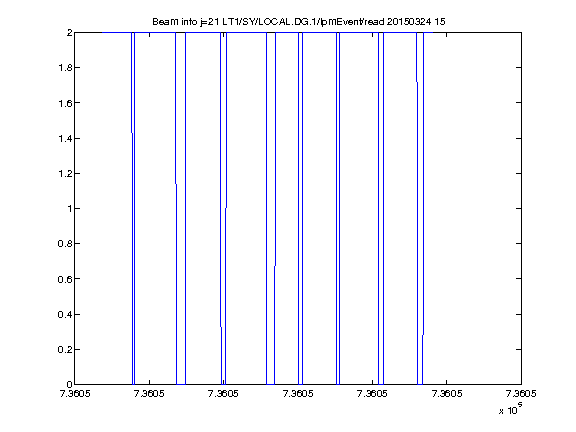The width and height of the screenshot is (576, 432).
Task: Select the step notch at 1.4 on first pulse
Action: tap(132, 133)
